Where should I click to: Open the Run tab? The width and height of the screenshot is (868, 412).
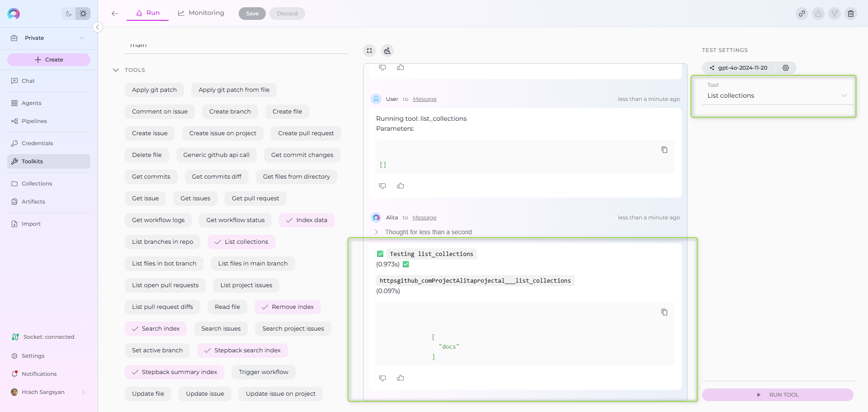tap(148, 13)
